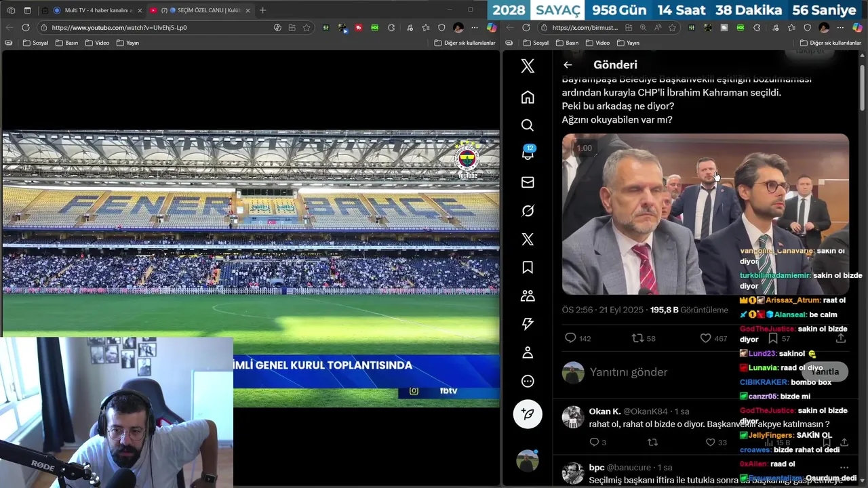Open Okan K. profile name

pos(604,411)
